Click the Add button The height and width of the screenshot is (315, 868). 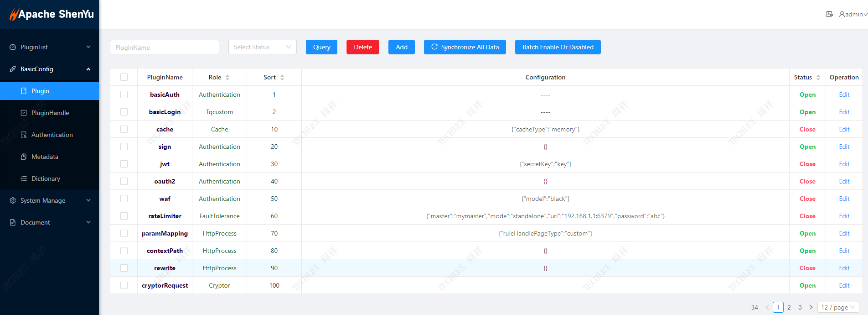pos(402,47)
